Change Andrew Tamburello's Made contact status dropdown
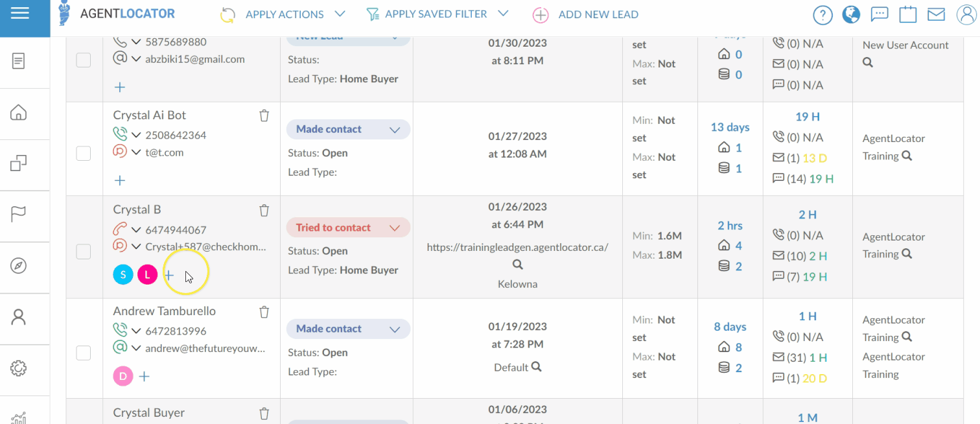 (x=348, y=329)
